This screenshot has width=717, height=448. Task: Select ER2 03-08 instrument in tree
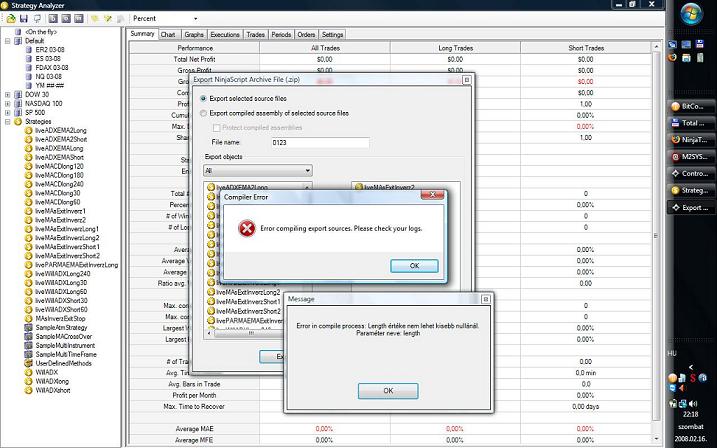tap(50, 50)
